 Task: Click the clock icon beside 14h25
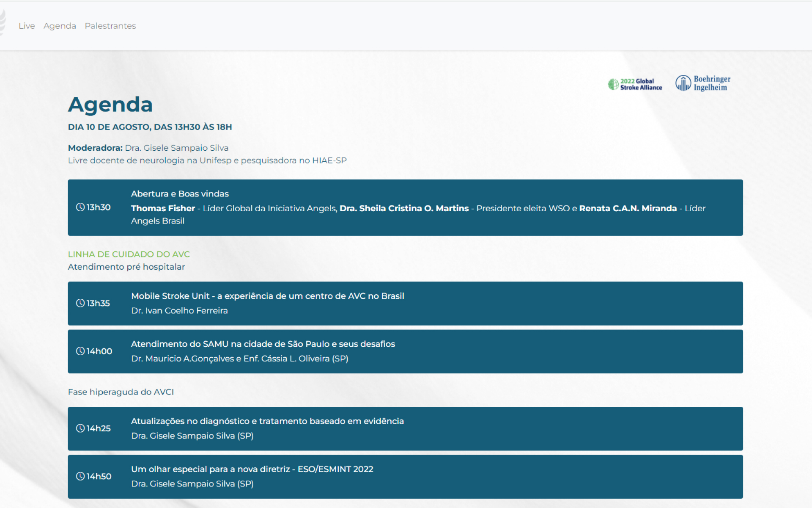(x=80, y=428)
